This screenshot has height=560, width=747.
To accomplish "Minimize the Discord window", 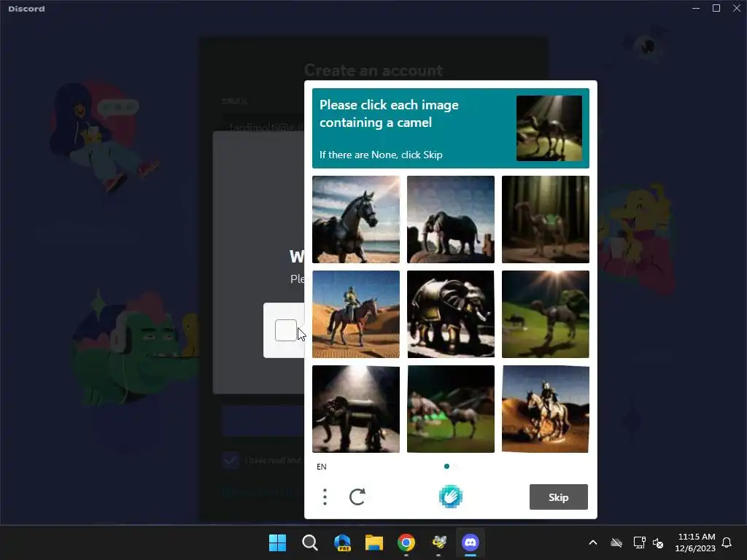I will click(695, 8).
